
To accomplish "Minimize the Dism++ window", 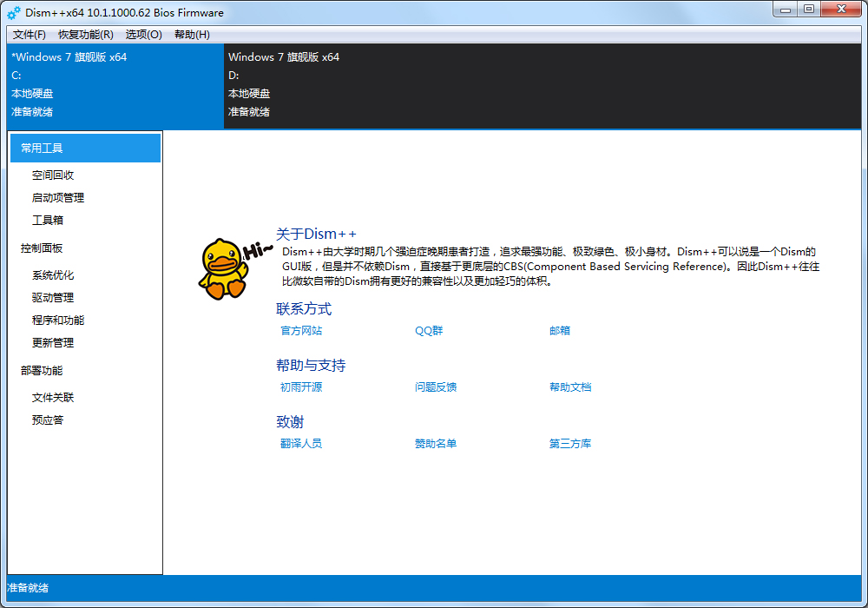I will point(785,10).
